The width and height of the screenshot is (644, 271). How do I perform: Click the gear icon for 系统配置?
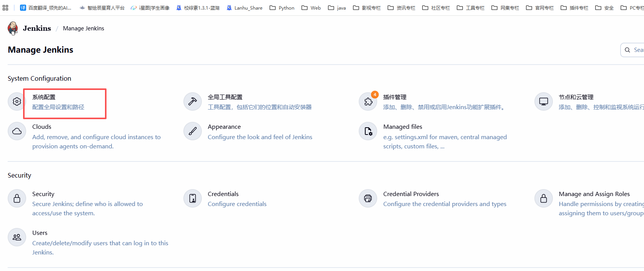click(x=17, y=101)
